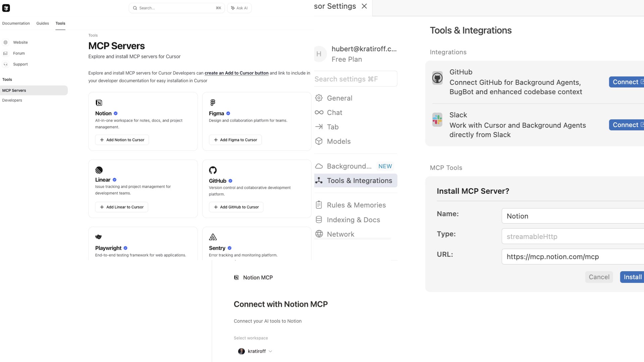644x362 pixels.
Task: Click the Search settings field
Action: coord(355,79)
